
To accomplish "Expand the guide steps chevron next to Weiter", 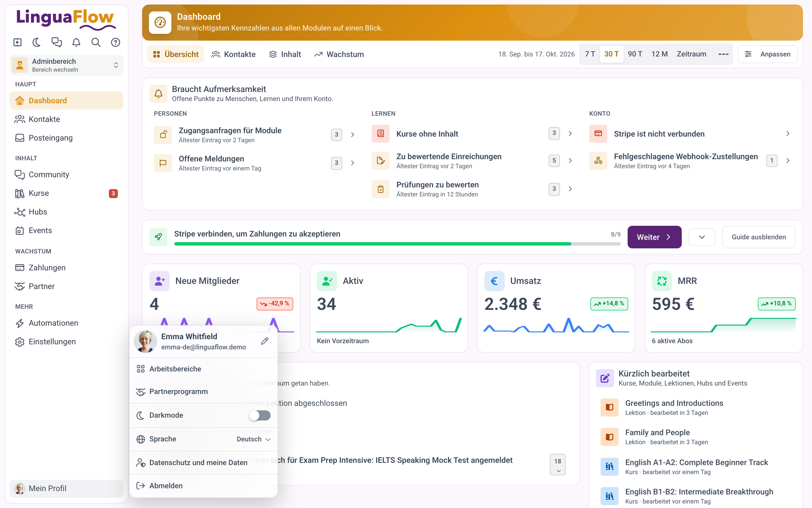I will (x=701, y=237).
